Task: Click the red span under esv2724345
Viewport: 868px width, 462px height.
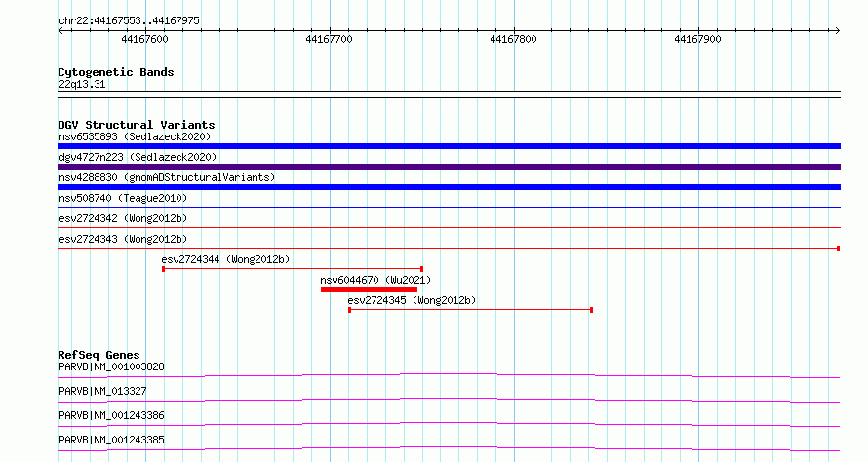Action: (470, 310)
